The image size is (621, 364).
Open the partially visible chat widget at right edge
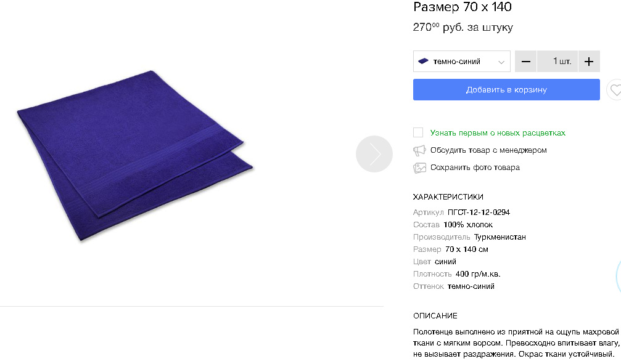click(618, 277)
